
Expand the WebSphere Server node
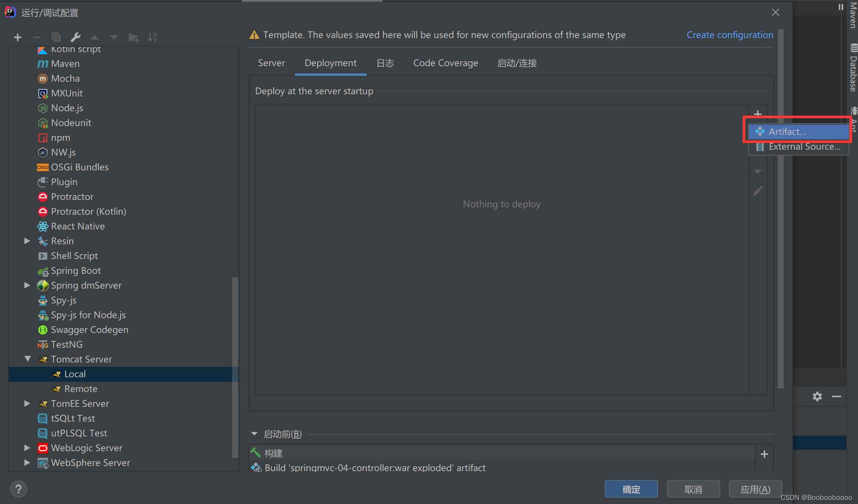pos(27,463)
